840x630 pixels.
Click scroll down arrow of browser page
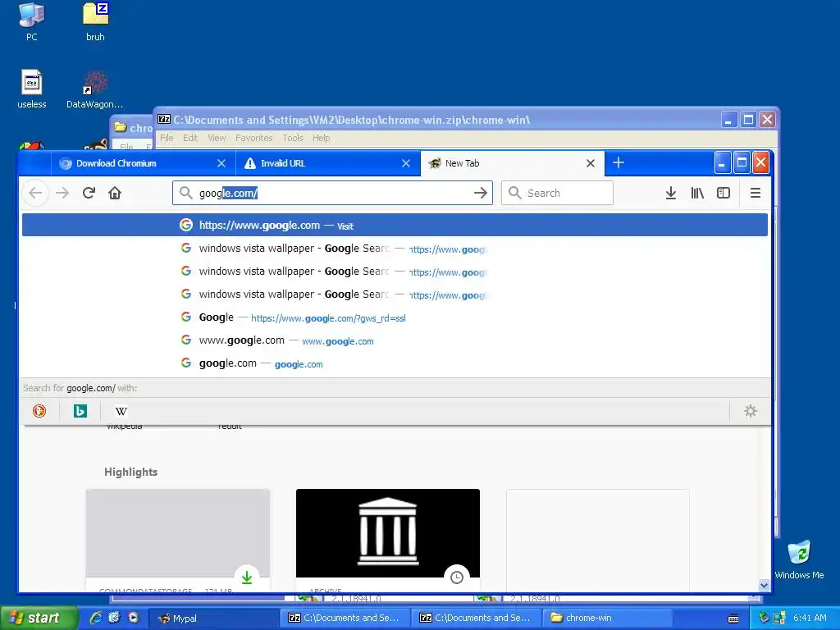click(765, 586)
